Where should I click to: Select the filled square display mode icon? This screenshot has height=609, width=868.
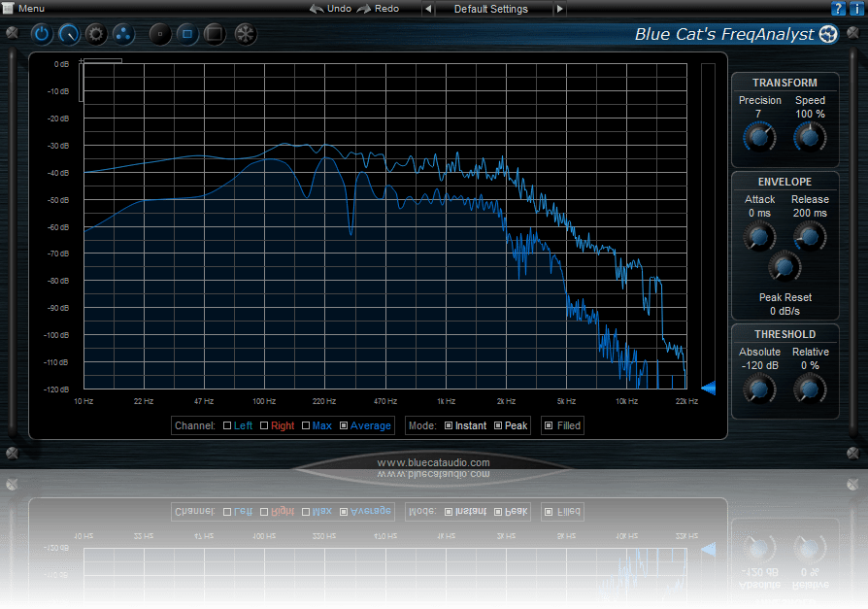coord(213,34)
